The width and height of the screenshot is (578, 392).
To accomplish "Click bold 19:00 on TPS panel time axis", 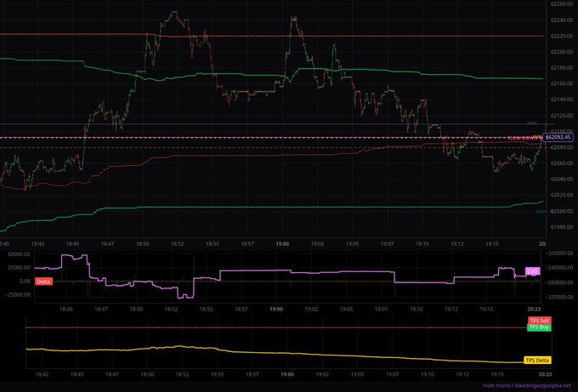I will click(x=287, y=374).
